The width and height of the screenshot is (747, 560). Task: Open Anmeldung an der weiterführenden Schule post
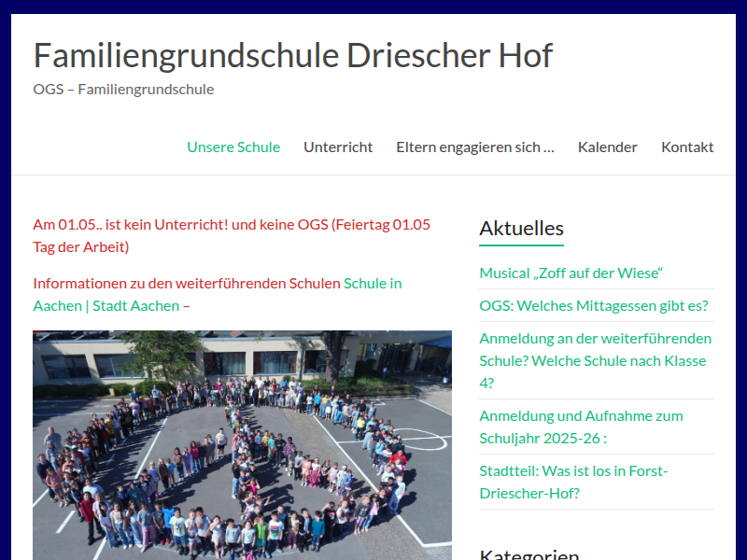(596, 360)
